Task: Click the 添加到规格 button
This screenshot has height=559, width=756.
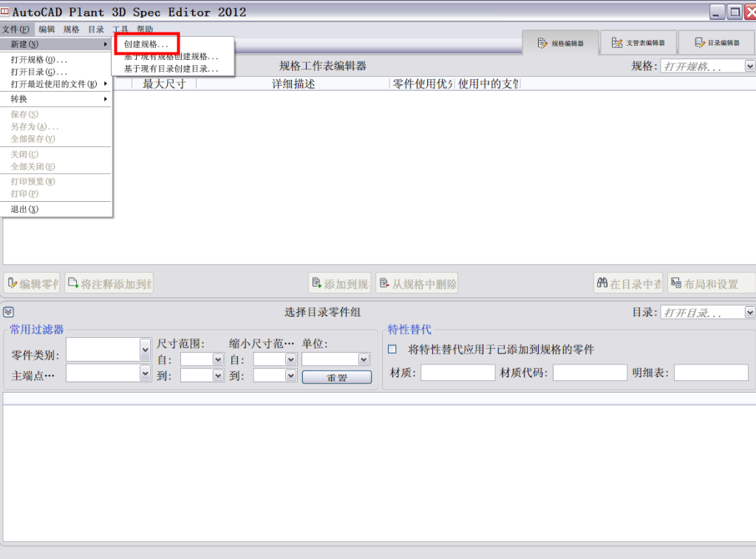Action: 340,284
